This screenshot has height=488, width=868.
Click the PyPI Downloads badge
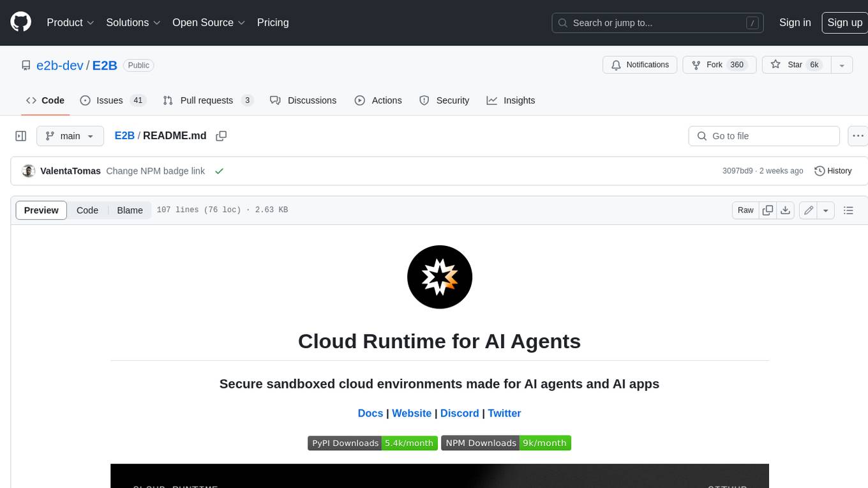[373, 443]
